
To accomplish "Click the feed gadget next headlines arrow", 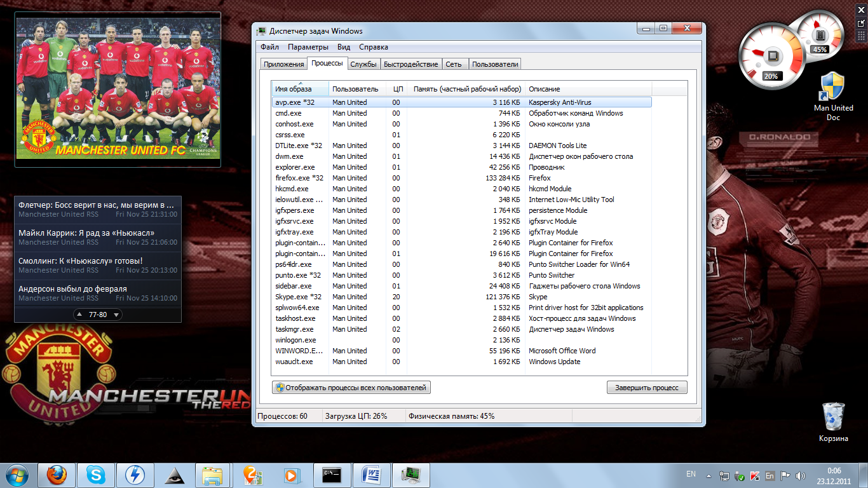I will tap(117, 315).
